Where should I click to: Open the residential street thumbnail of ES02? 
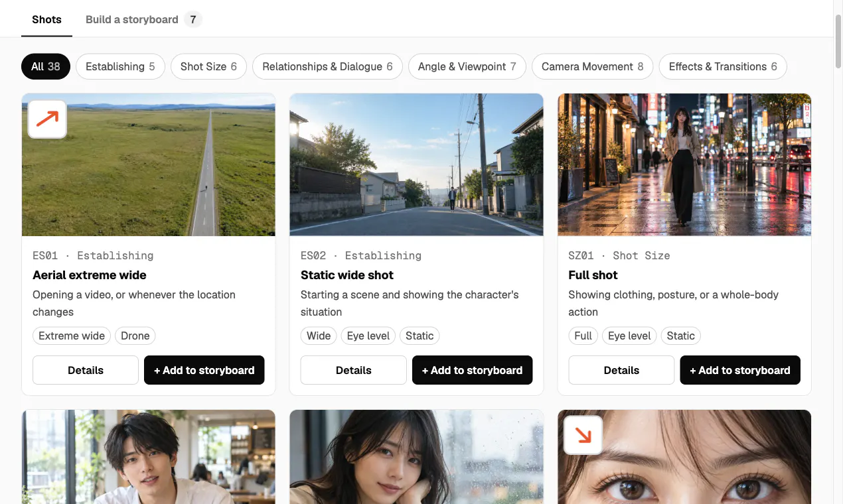pyautogui.click(x=417, y=164)
